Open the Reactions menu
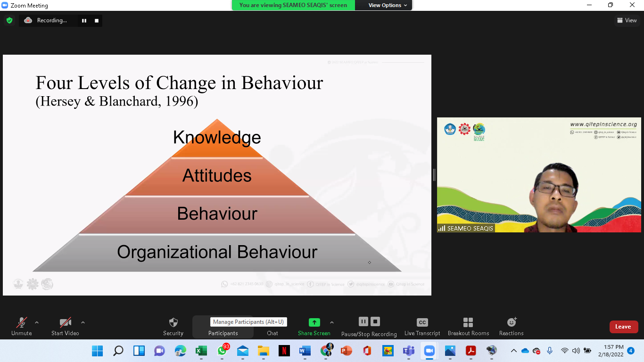Image resolution: width=644 pixels, height=362 pixels. [x=511, y=326]
